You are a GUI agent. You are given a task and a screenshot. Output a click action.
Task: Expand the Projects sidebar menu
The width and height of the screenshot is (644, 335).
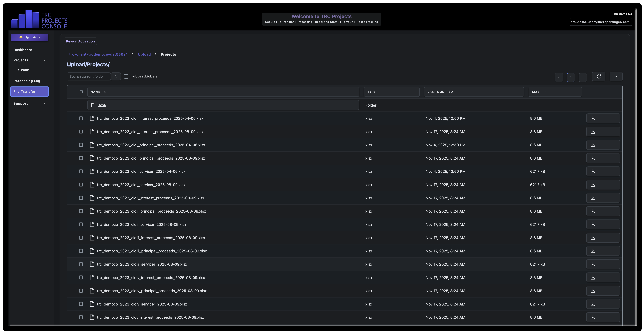(29, 60)
